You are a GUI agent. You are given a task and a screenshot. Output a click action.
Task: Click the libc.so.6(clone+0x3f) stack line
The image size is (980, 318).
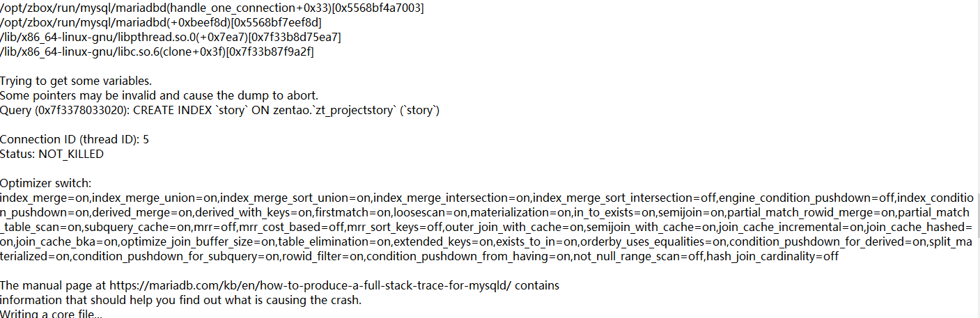coord(157,52)
